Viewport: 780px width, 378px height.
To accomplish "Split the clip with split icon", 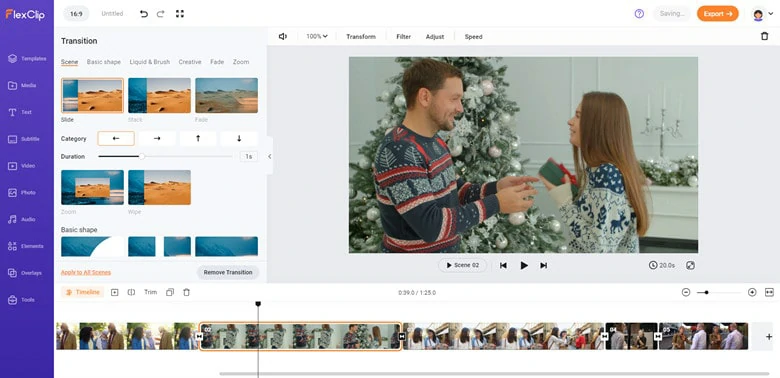I will [131, 292].
